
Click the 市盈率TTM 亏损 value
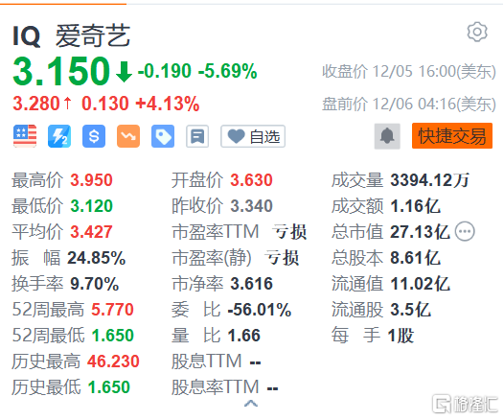(x=289, y=232)
